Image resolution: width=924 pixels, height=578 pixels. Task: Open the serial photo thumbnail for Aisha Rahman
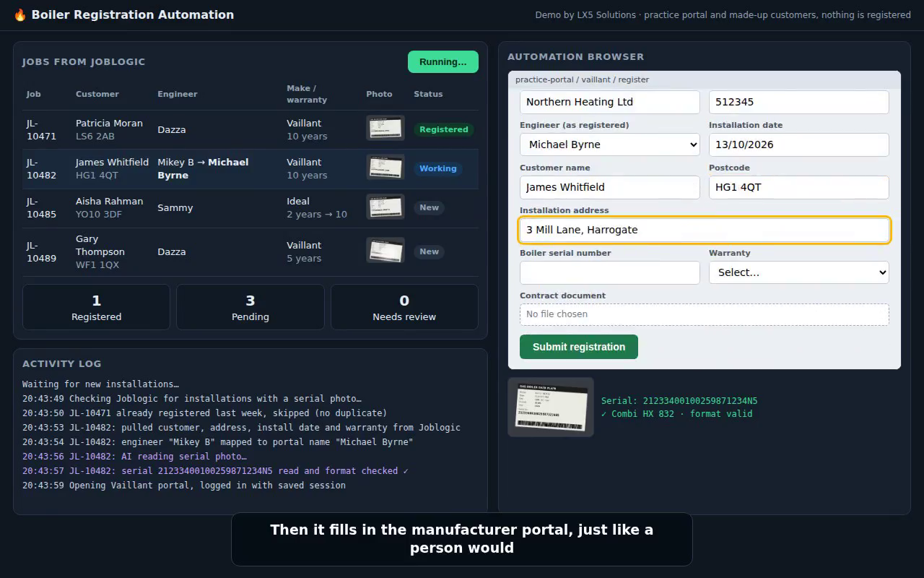tap(385, 207)
